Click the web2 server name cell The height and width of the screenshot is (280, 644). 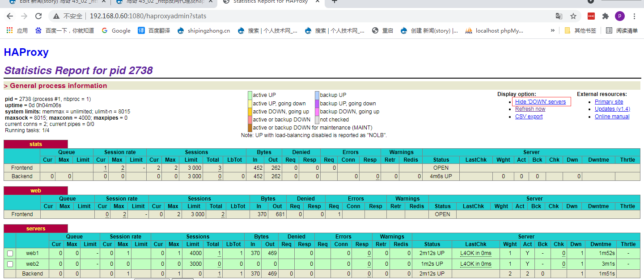point(32,264)
